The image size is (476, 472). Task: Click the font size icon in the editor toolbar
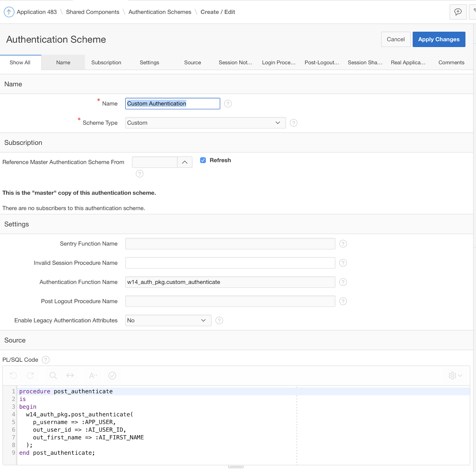[93, 376]
